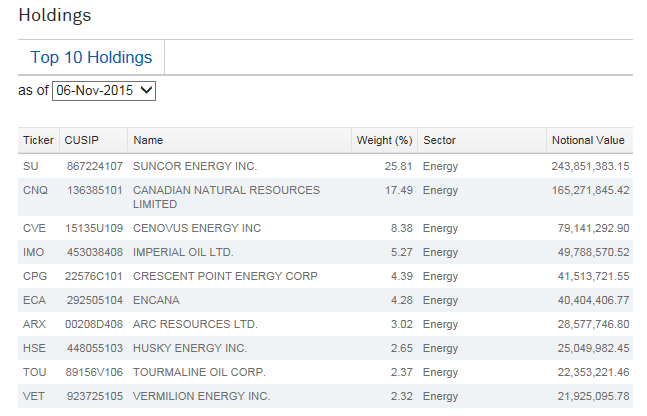Click notional value 165,271,845.42
This screenshot has height=416, width=647.
[x=590, y=190]
